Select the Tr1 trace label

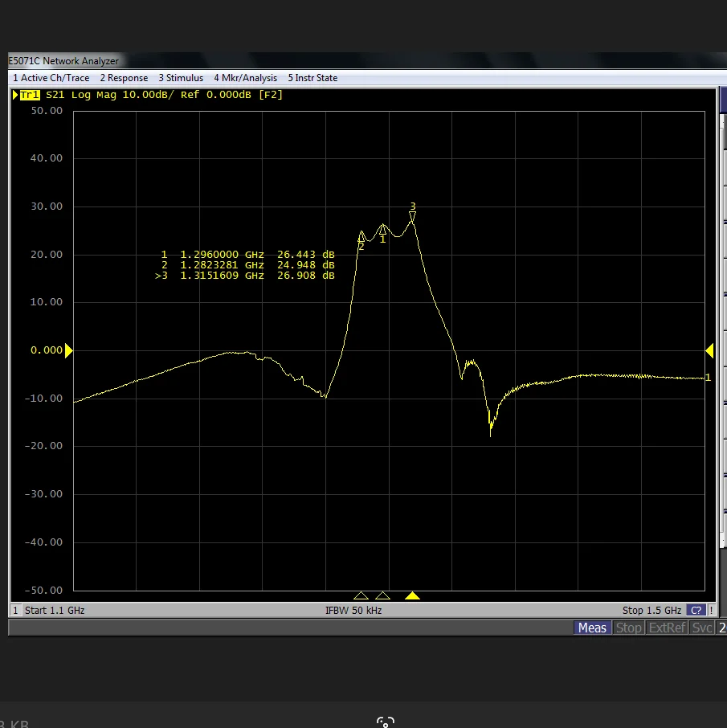pyautogui.click(x=30, y=95)
